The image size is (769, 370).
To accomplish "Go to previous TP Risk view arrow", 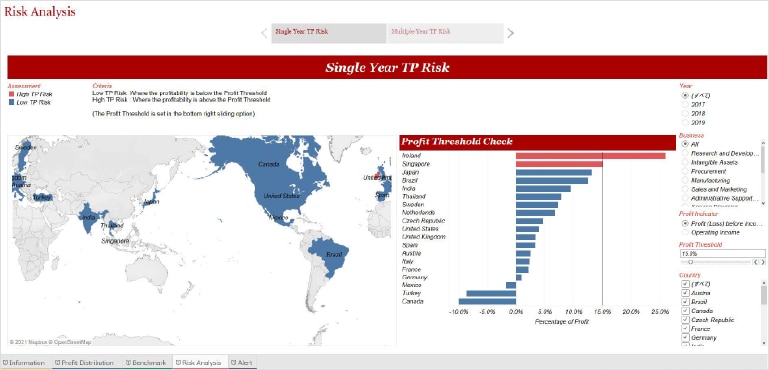I will (x=264, y=33).
